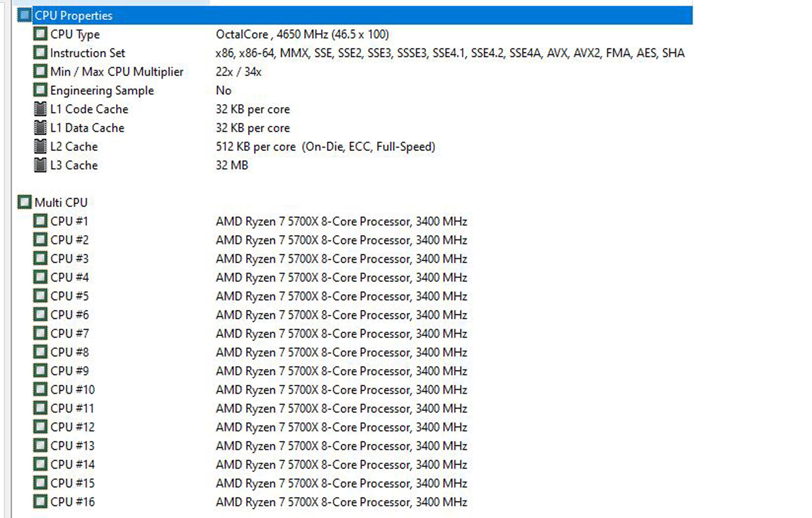Select the CPU #1 label
Screen dimensions: 812x518
point(69,221)
